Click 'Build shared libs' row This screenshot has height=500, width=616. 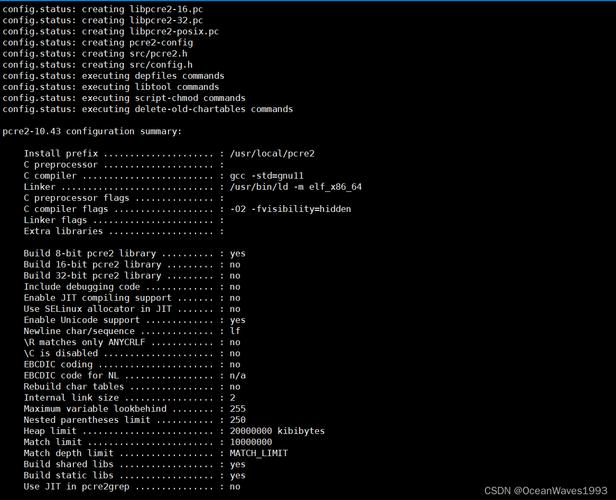(135, 464)
